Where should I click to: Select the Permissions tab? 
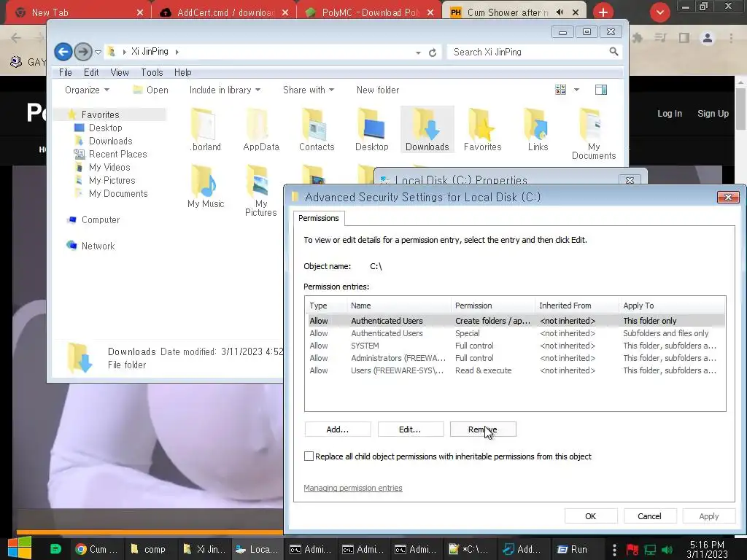[319, 218]
